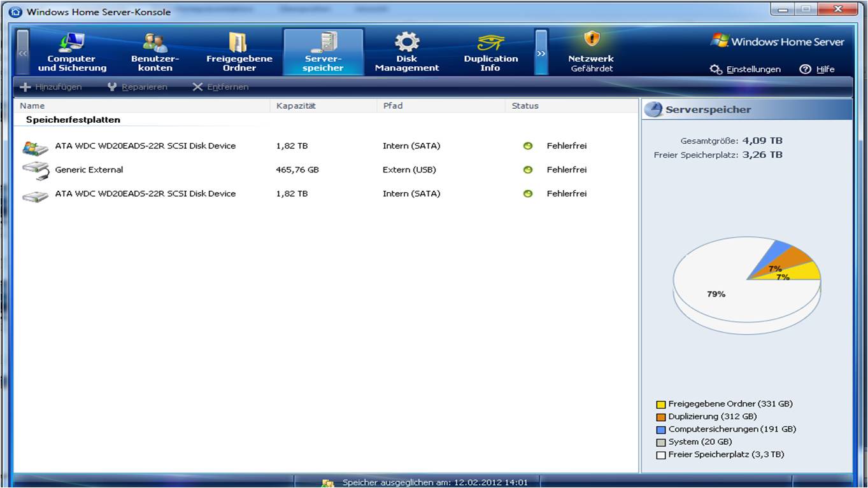The height and width of the screenshot is (488, 868).
Task: Click blue Computersicherungen legend swatch
Action: coord(661,429)
